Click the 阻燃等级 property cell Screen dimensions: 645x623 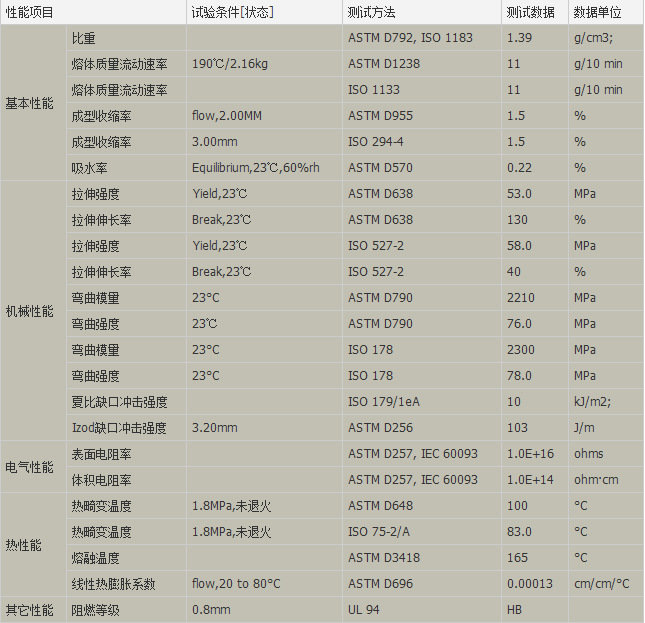click(126, 610)
